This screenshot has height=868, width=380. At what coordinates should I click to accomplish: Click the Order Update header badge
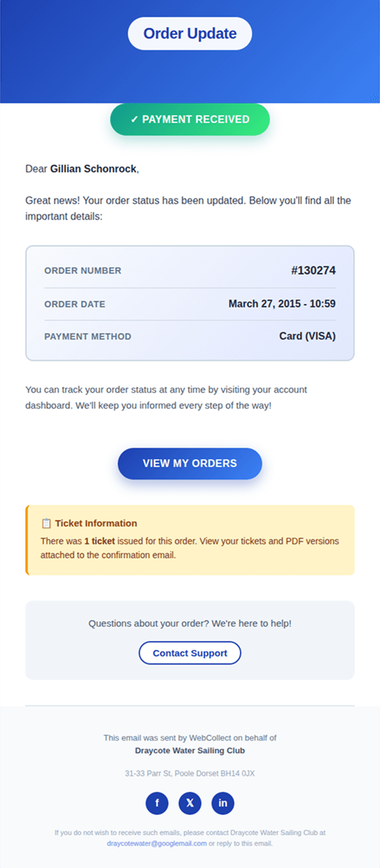pos(190,34)
